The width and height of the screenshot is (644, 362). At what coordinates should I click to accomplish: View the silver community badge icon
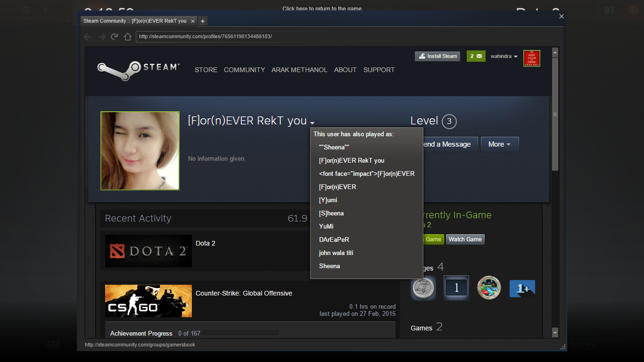pyautogui.click(x=423, y=288)
